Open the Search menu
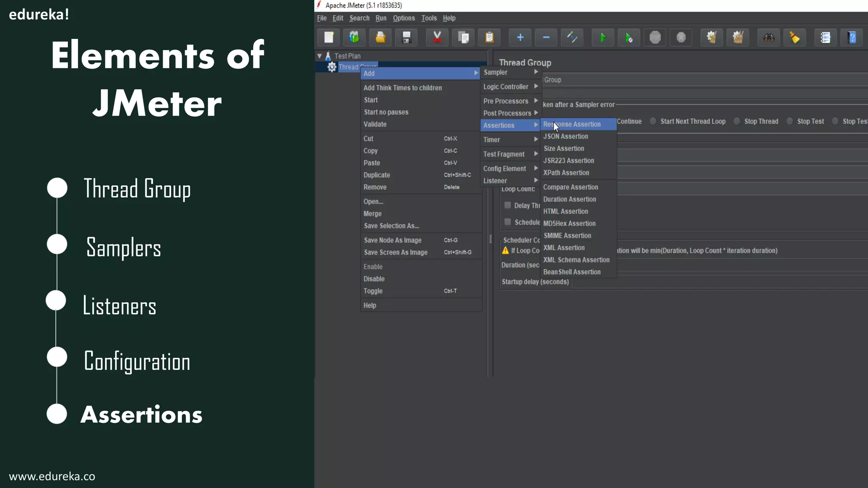868x488 pixels. point(359,18)
